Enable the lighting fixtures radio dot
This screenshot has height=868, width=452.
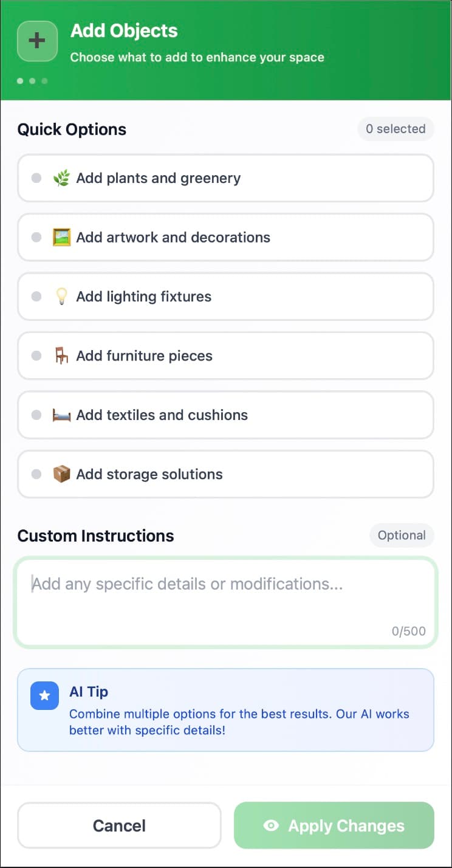point(36,297)
